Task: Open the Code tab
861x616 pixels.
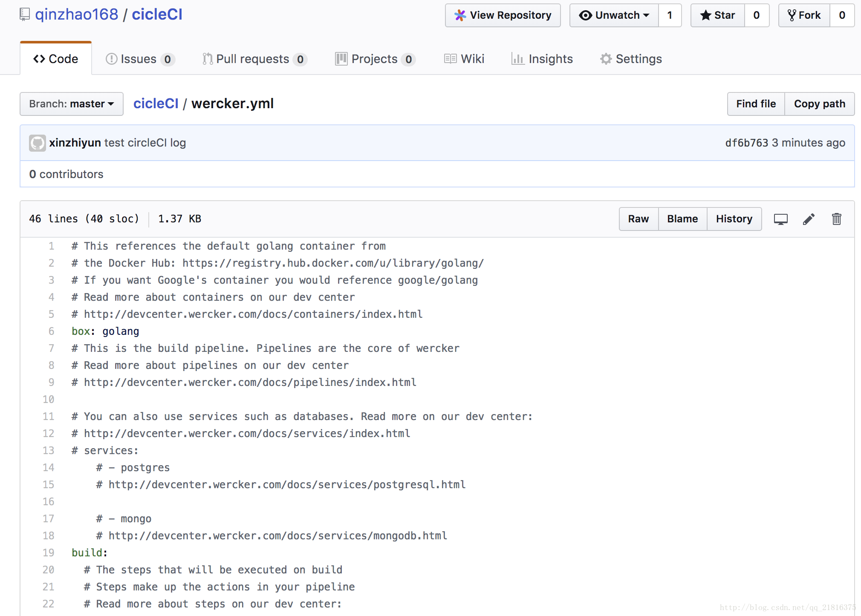Action: pos(56,59)
